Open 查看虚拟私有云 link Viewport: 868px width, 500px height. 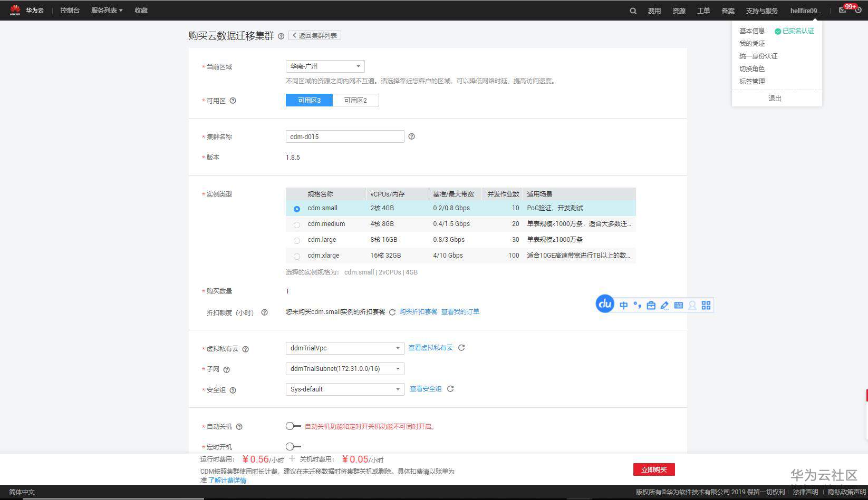tap(430, 348)
